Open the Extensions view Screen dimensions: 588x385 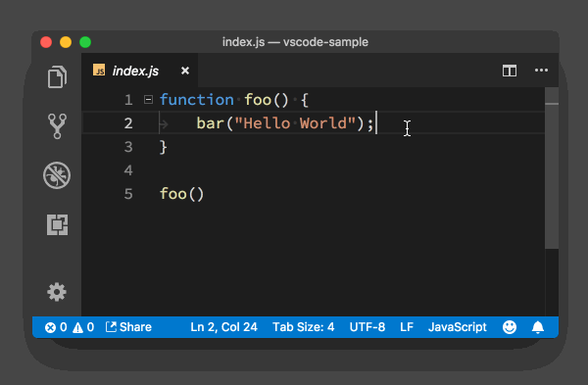[x=58, y=224]
